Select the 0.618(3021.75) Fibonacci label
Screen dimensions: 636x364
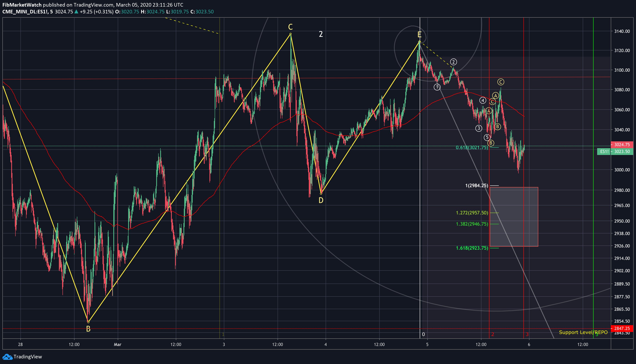[x=472, y=148]
